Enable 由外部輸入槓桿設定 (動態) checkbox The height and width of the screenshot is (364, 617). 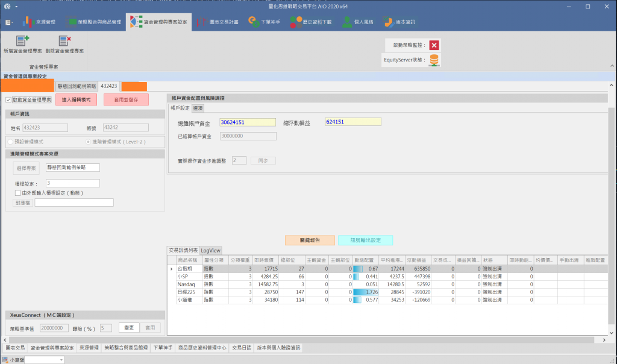click(x=17, y=193)
